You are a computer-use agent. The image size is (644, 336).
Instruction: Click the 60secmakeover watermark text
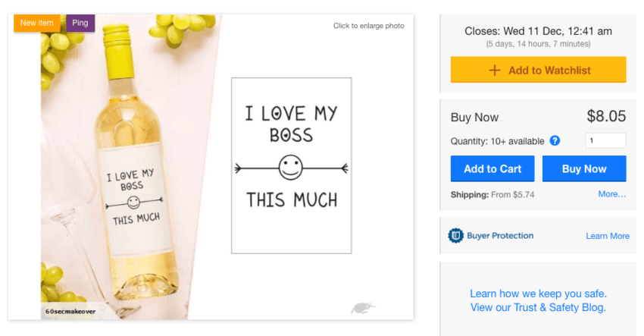[70, 311]
